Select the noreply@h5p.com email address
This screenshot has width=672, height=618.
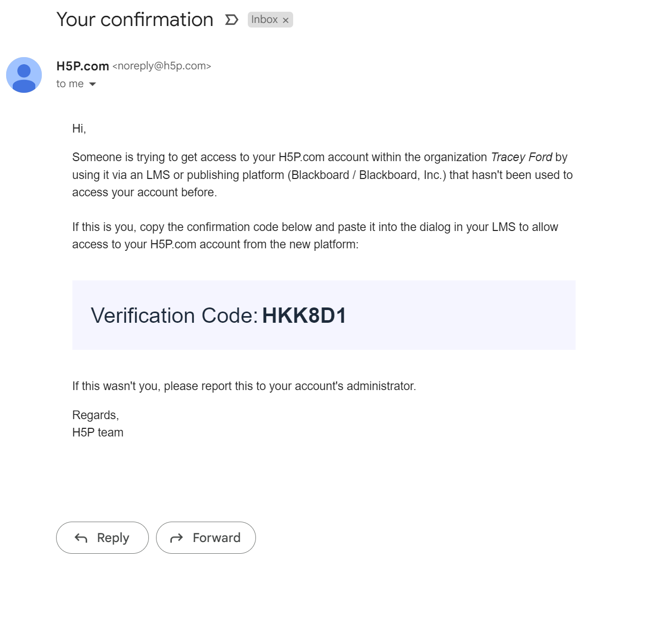[162, 66]
